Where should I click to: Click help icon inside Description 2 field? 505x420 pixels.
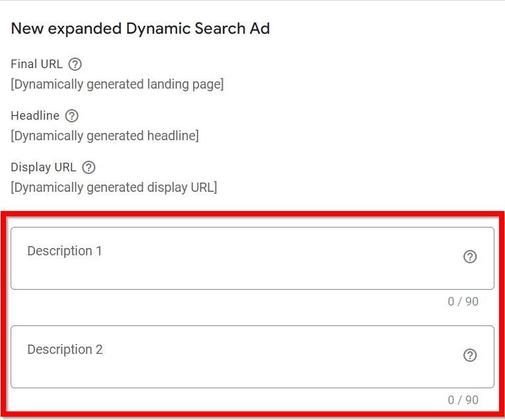[470, 355]
